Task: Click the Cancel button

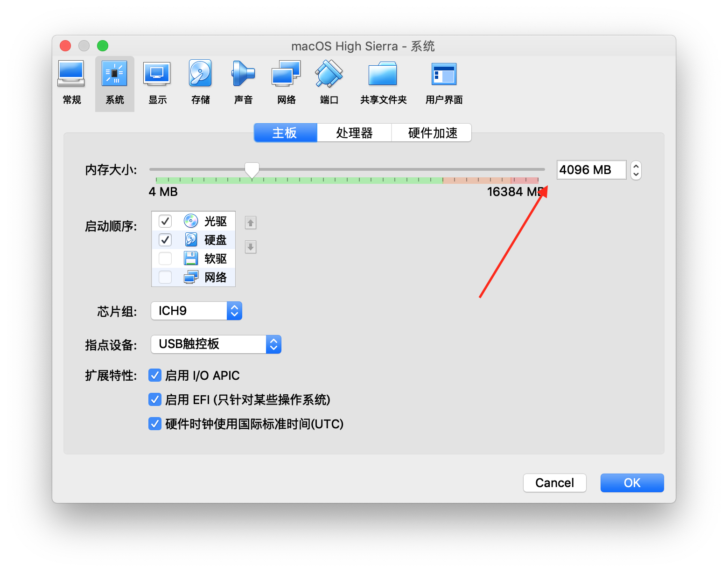Action: click(x=554, y=483)
